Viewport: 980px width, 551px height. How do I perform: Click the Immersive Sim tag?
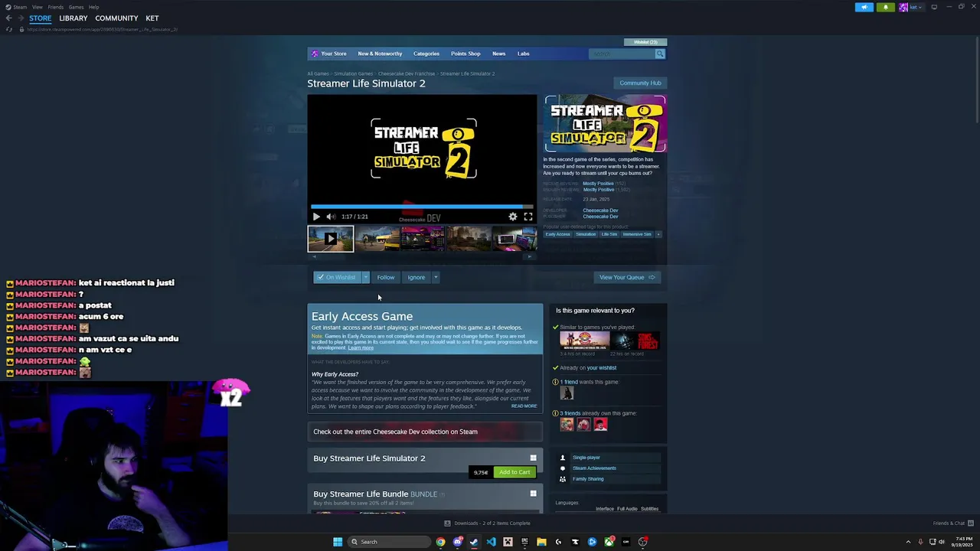(637, 234)
